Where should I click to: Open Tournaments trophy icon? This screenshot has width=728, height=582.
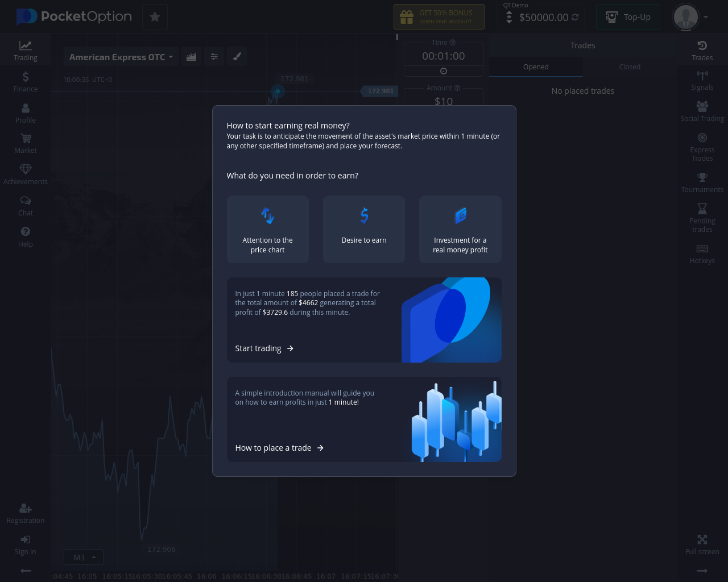pyautogui.click(x=702, y=182)
